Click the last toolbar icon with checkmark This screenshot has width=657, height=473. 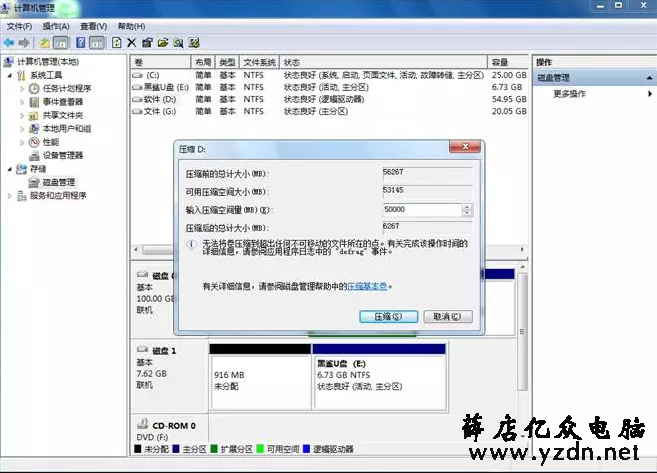(x=194, y=43)
